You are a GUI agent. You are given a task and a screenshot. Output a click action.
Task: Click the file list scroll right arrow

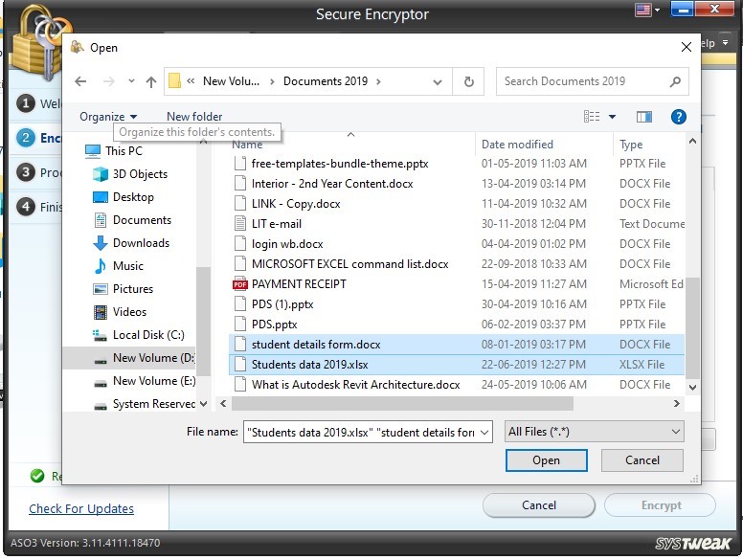click(677, 404)
